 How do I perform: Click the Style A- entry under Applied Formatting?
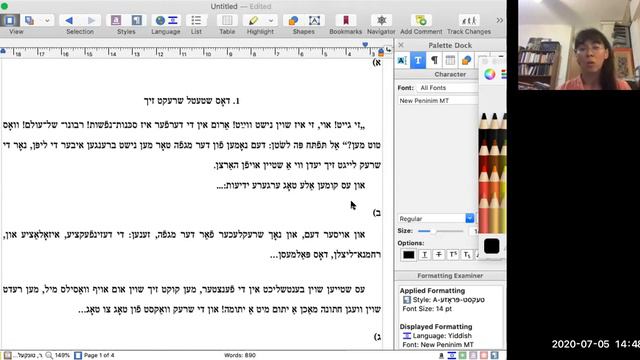coord(444,300)
